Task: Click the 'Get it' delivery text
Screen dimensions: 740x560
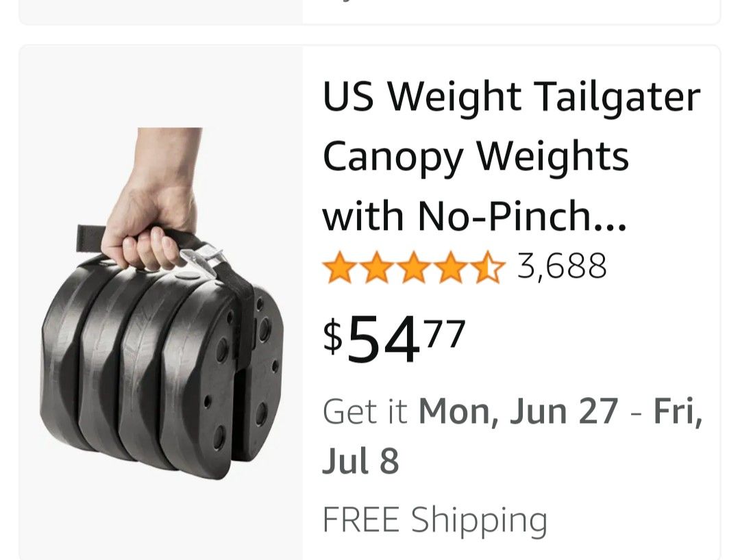Action: click(x=365, y=411)
